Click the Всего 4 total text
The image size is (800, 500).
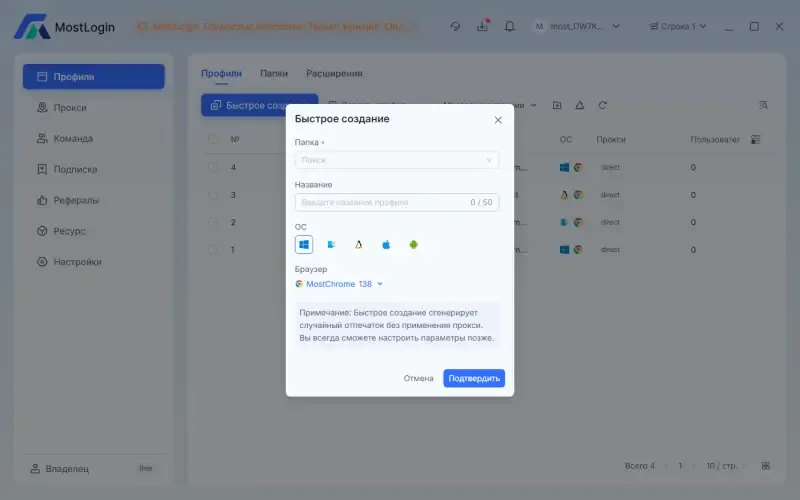click(640, 466)
